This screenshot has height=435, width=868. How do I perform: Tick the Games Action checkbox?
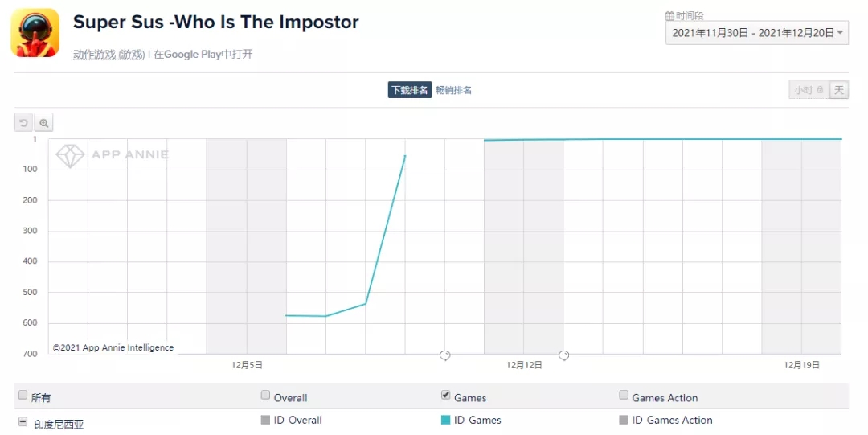coord(624,396)
